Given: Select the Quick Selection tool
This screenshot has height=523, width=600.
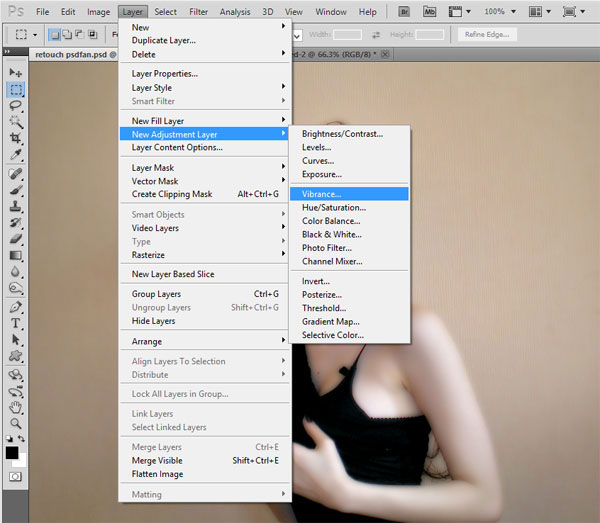Looking at the screenshot, I should [x=15, y=122].
